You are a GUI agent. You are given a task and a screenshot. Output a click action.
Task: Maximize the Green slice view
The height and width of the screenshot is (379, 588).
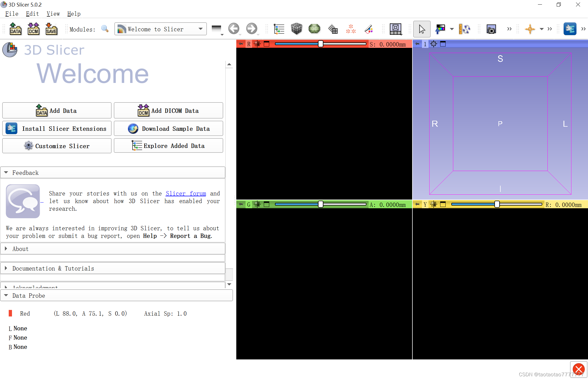(x=267, y=204)
